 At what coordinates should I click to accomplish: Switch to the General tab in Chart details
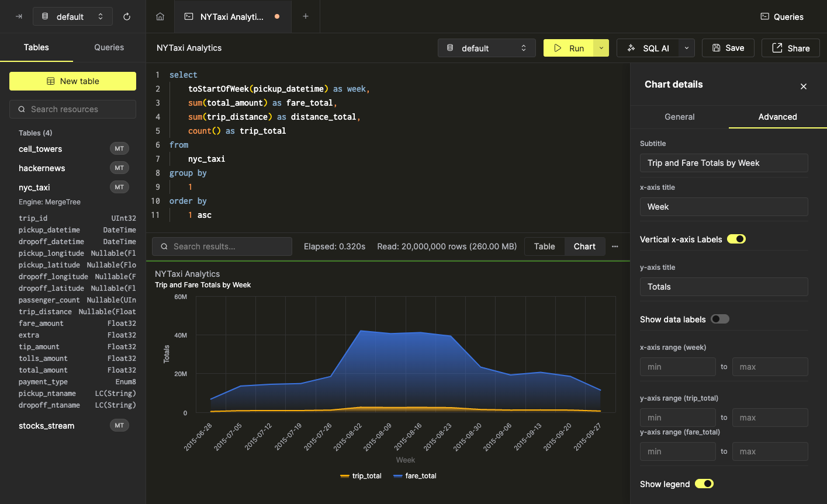(x=679, y=117)
